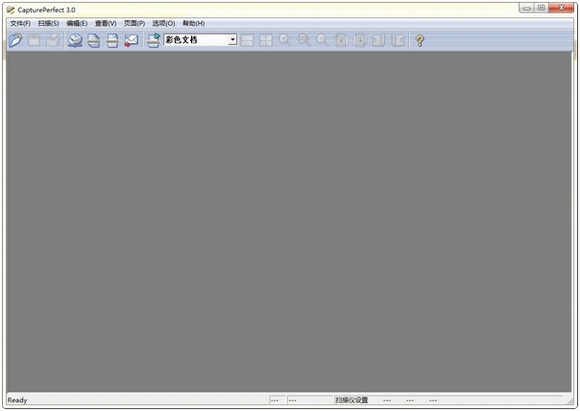Screen dimensions: 580x411
Task: Open the 选项(O) menu
Action: pyautogui.click(x=163, y=23)
